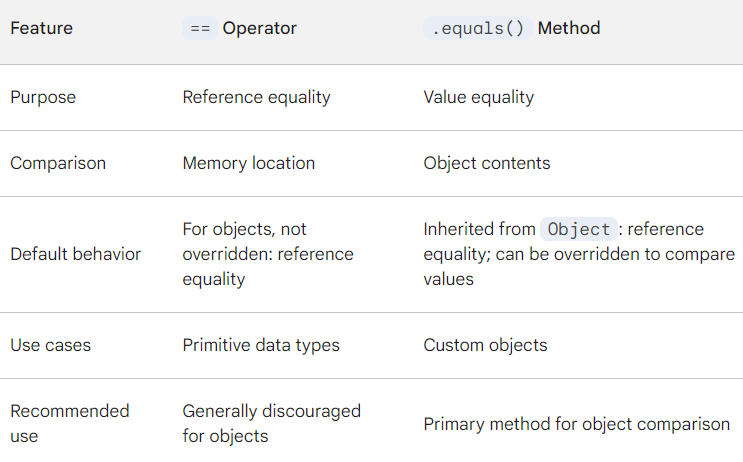
Task: Click the 'Generally discouraged for objects' cell
Action: tap(272, 424)
